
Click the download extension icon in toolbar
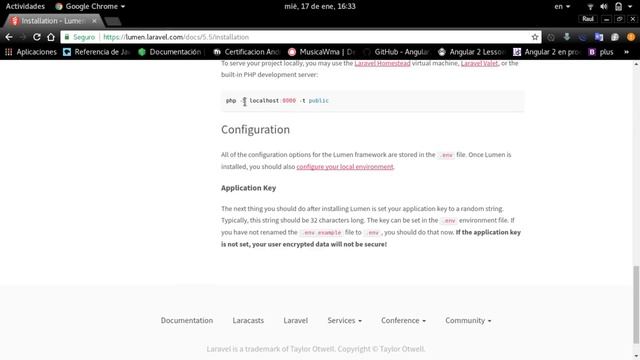click(x=567, y=37)
